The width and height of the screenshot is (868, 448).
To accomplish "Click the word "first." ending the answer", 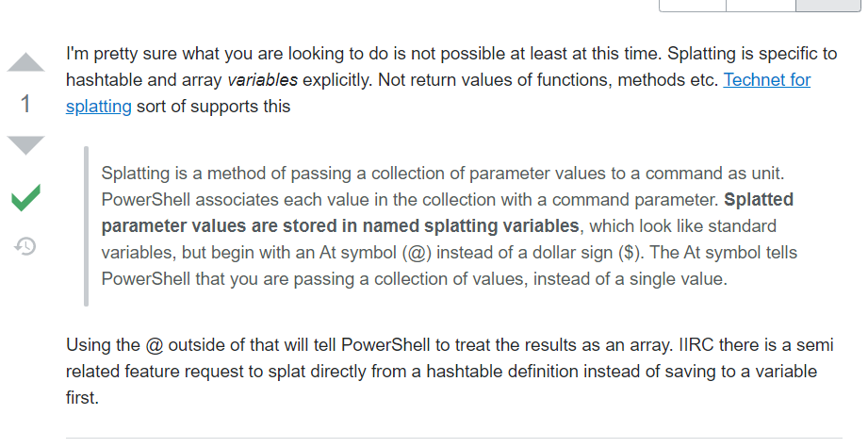I will (83, 398).
